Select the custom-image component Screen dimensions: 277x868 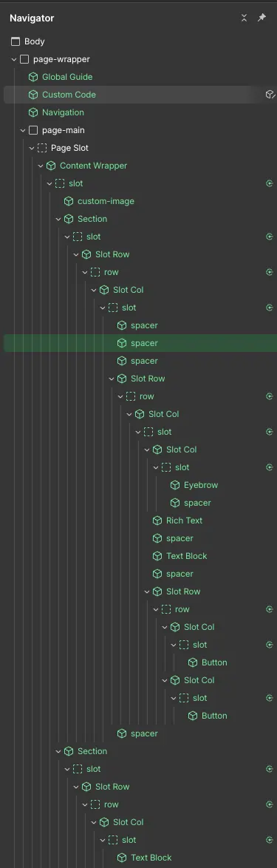click(106, 201)
